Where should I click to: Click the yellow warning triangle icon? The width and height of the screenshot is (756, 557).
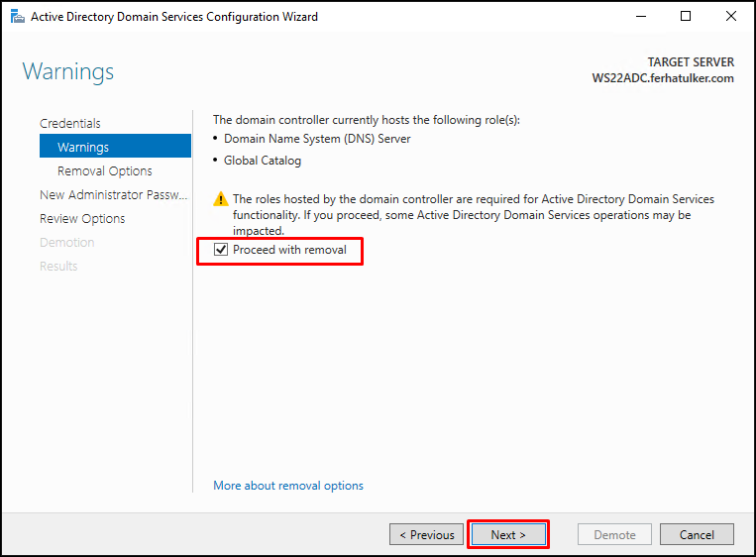click(221, 198)
